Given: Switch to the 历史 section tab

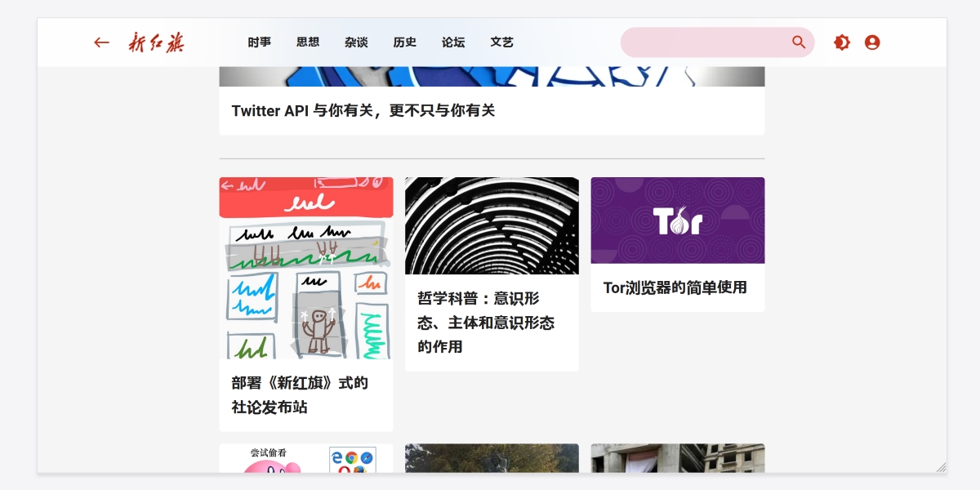Looking at the screenshot, I should [x=404, y=42].
